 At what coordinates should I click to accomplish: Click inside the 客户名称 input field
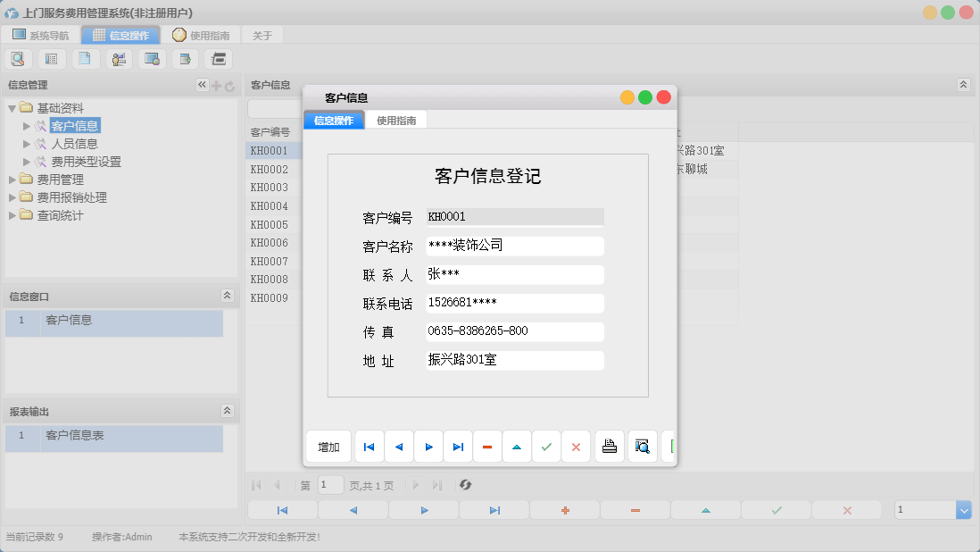tap(515, 246)
